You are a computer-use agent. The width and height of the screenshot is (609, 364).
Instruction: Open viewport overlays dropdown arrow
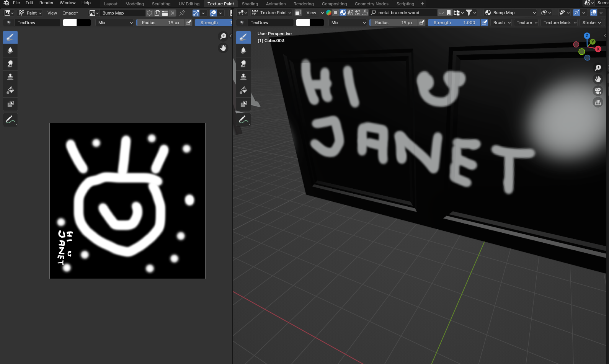tap(601, 13)
